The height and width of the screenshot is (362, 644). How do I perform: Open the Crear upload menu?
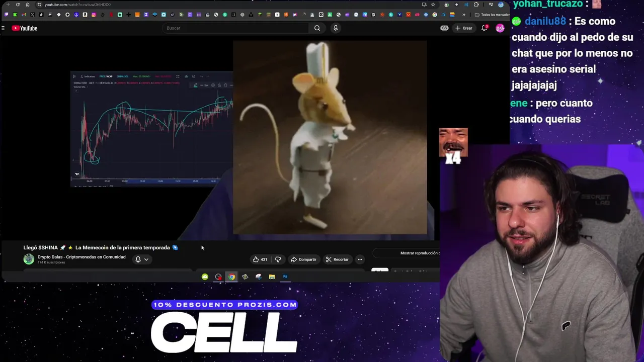click(x=464, y=28)
